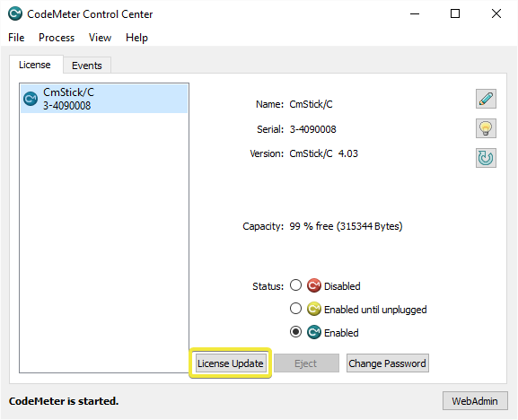Open the Process menu

pos(57,38)
